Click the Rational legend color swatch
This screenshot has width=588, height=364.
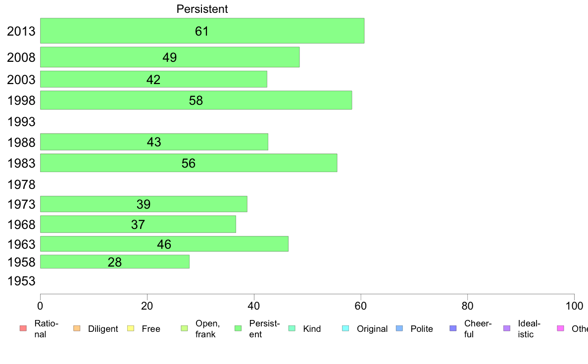point(23,328)
